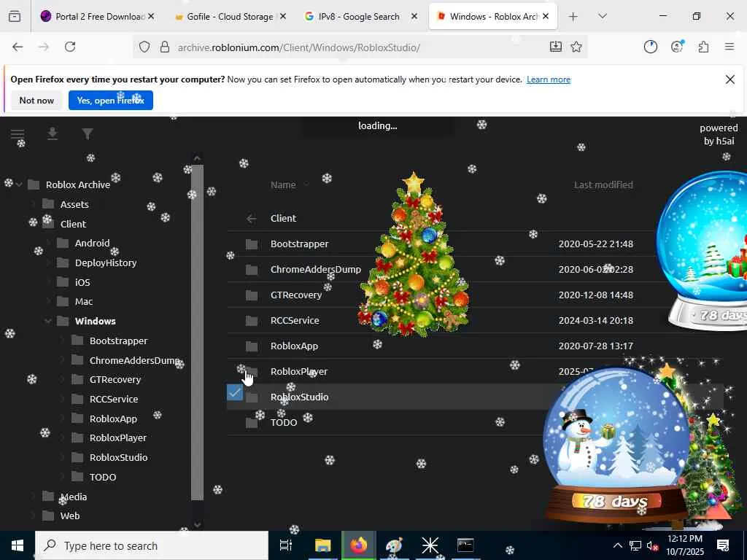Open the Command Prompt taskbar icon
This screenshot has height=560, width=747.
[x=465, y=545]
